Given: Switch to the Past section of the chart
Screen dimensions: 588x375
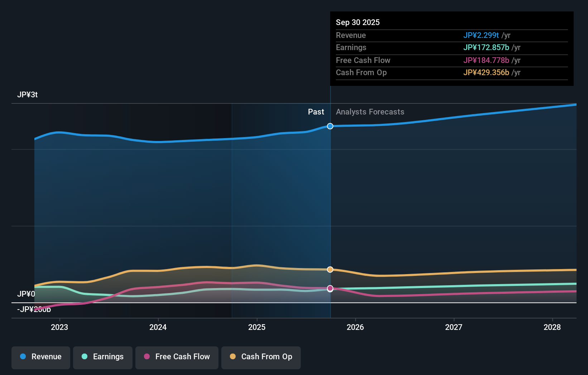Looking at the screenshot, I should coord(316,112).
